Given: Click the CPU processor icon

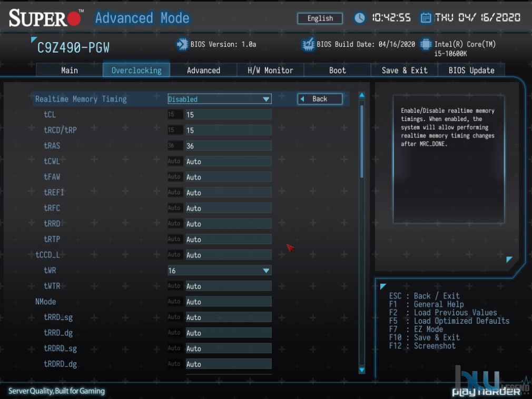Looking at the screenshot, I should pyautogui.click(x=426, y=44).
